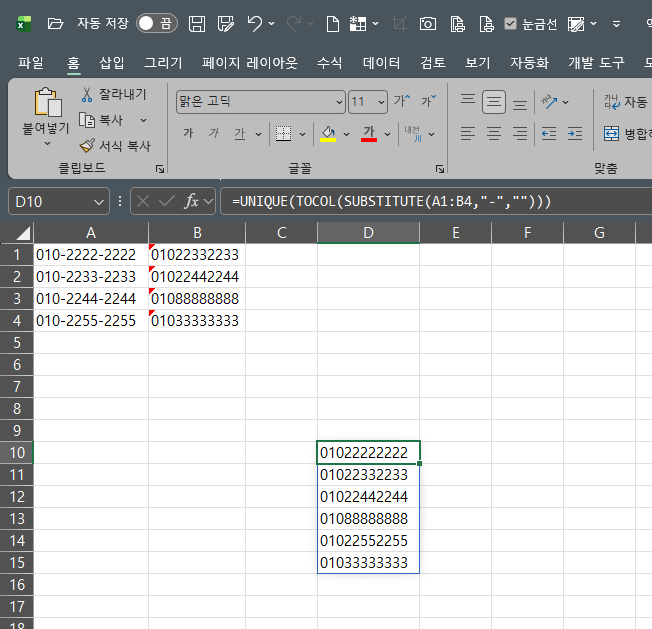Toggle the 눈금선 gridlines checkbox
652x629 pixels.
tap(511, 23)
